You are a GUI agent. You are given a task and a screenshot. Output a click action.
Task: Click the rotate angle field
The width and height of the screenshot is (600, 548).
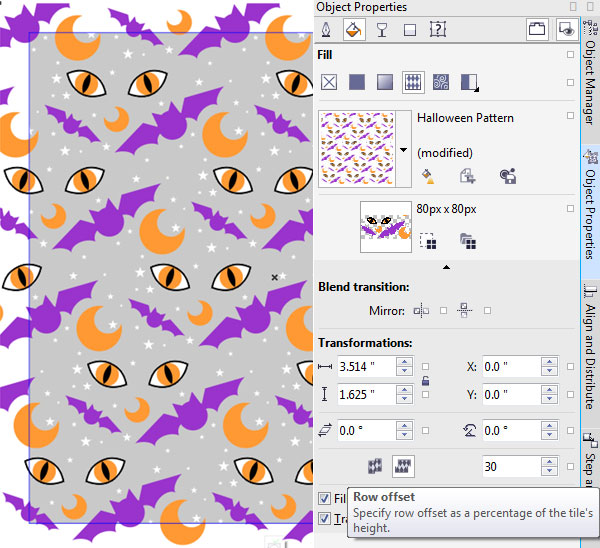[x=512, y=431]
